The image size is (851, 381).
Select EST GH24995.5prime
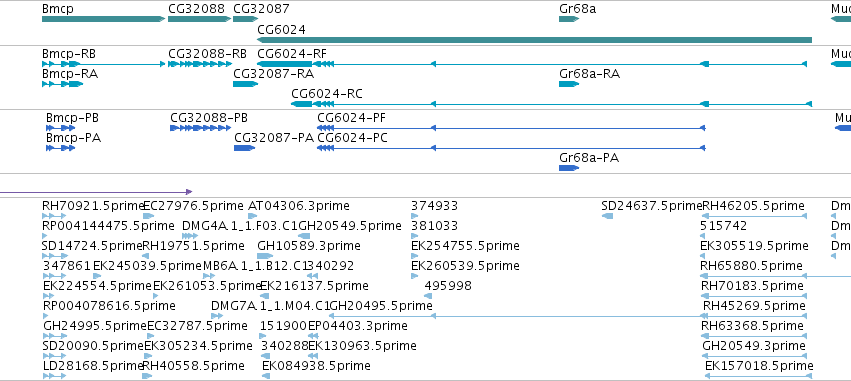tap(95, 326)
